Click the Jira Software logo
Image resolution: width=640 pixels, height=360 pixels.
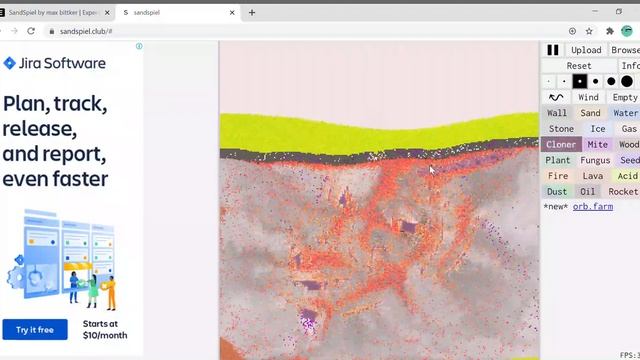pos(55,63)
